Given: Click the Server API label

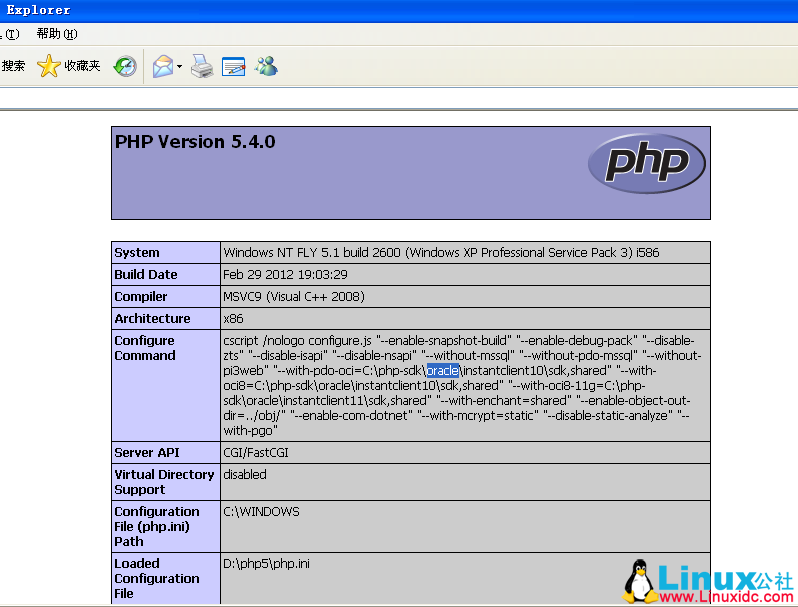Looking at the screenshot, I should [147, 452].
